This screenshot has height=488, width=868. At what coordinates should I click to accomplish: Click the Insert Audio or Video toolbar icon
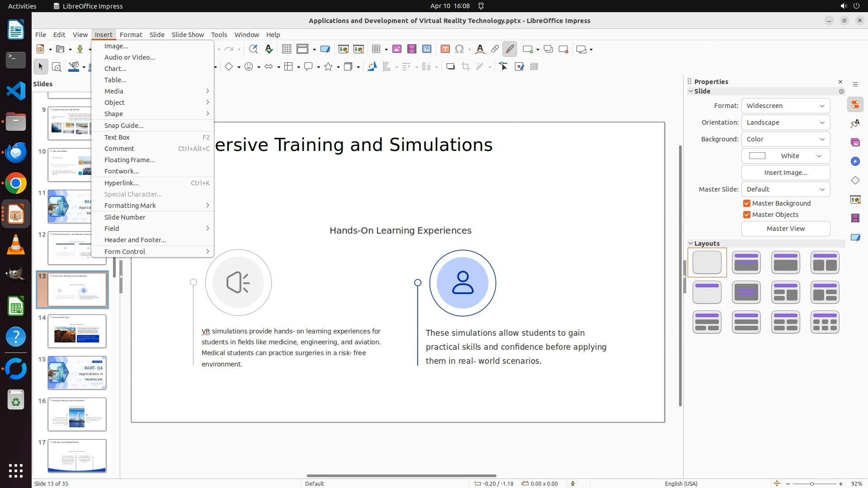click(x=411, y=49)
